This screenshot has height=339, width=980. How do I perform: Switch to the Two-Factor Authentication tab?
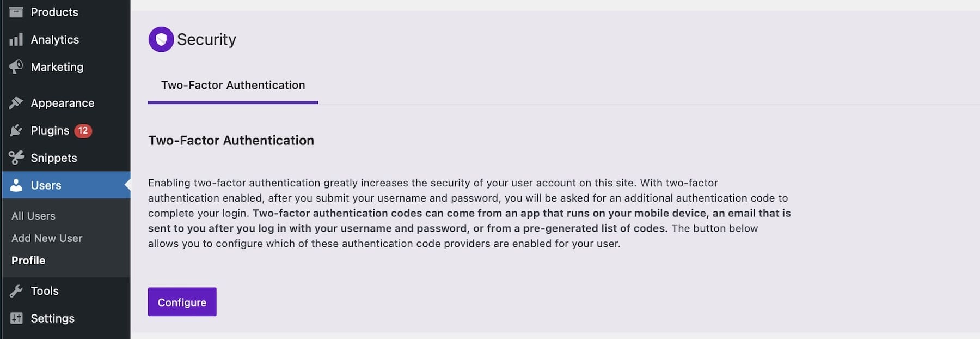[233, 85]
